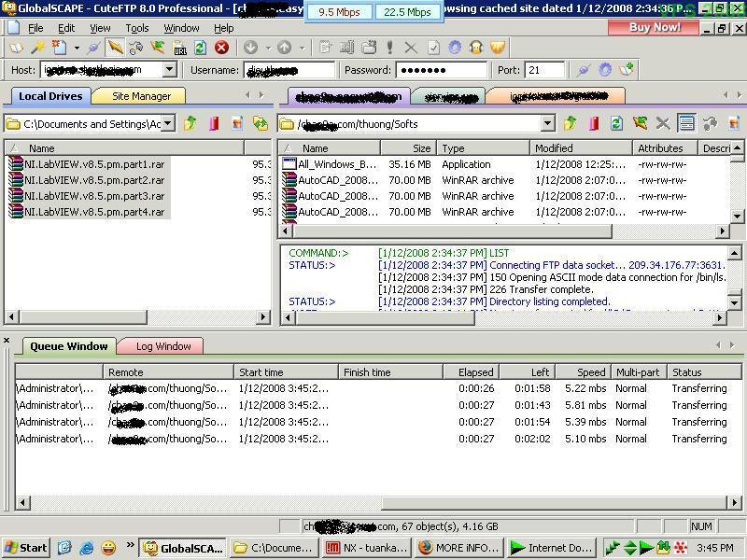Click the headphones monkey icon in toolbar
Image resolution: width=747 pixels, height=560 pixels.
pos(476,48)
